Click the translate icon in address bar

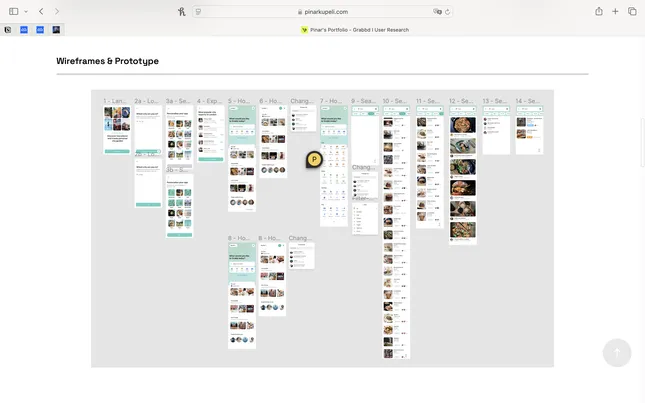[437, 12]
